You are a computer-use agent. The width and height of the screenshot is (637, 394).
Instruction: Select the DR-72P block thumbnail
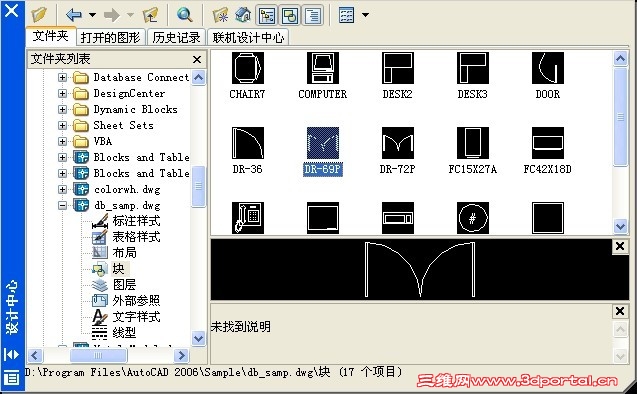coord(398,143)
